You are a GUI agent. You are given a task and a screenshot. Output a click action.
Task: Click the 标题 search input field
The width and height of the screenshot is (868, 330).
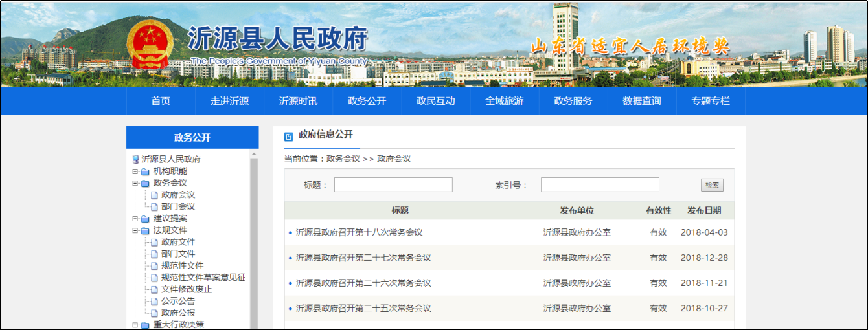393,185
